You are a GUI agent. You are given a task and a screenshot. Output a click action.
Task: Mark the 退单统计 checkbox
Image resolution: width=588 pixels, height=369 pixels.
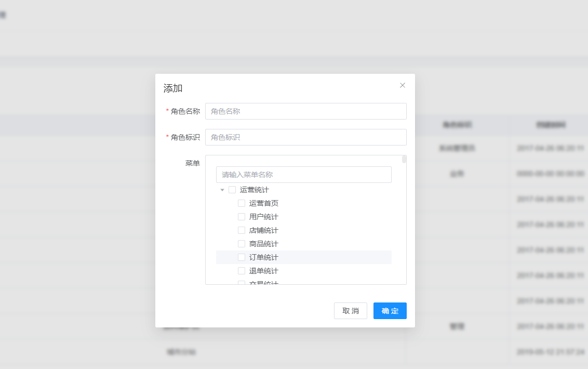click(242, 271)
